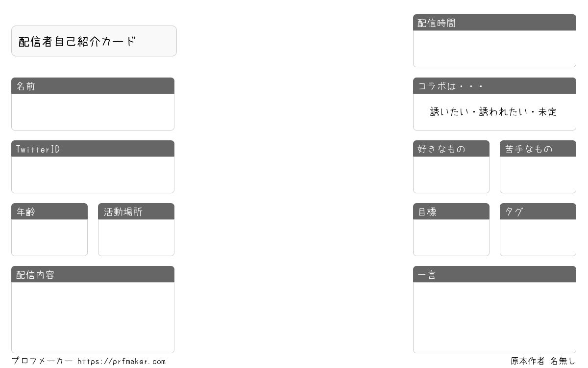
Task: Click the 苦手なもの dislikes box
Action: click(x=538, y=175)
